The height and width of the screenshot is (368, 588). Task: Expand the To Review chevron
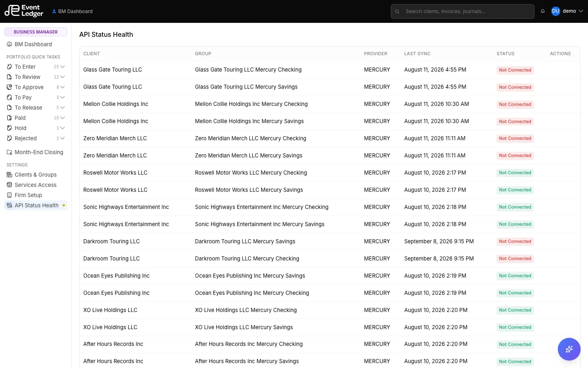tap(62, 77)
